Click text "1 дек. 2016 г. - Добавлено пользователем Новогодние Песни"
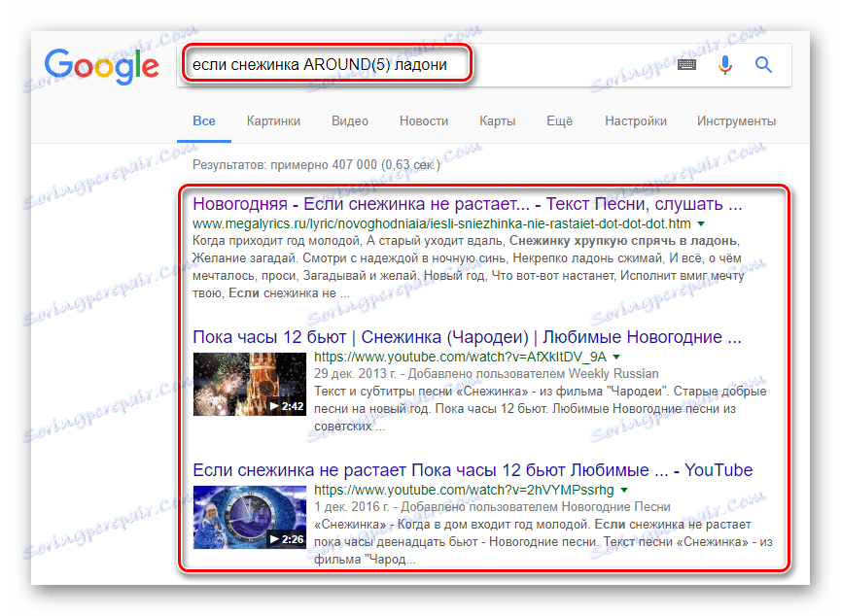The width and height of the screenshot is (841, 616). [492, 506]
